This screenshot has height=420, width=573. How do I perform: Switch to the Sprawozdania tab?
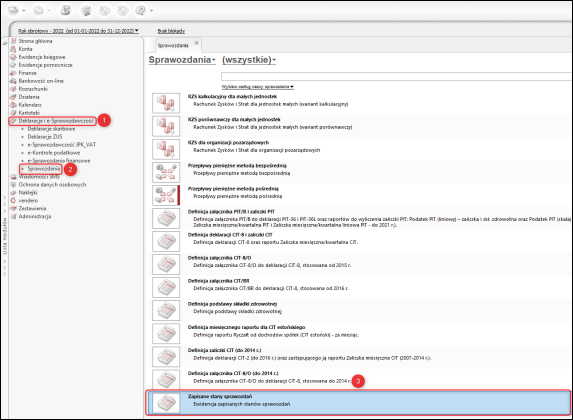[x=173, y=45]
